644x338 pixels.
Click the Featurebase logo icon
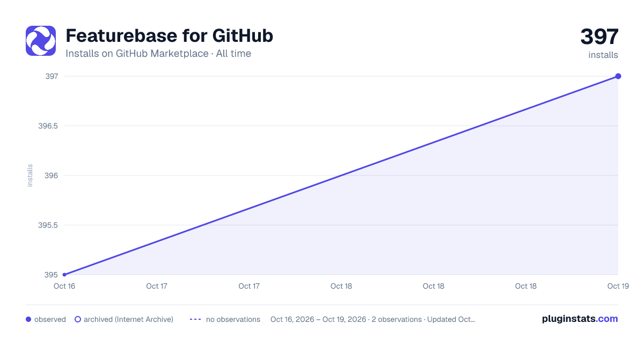tap(41, 41)
